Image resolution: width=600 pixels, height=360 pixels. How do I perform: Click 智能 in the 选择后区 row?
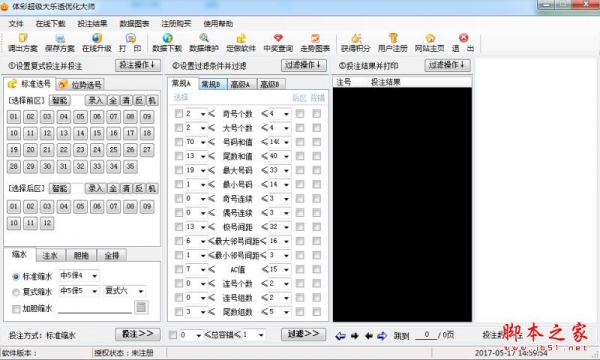pyautogui.click(x=60, y=189)
